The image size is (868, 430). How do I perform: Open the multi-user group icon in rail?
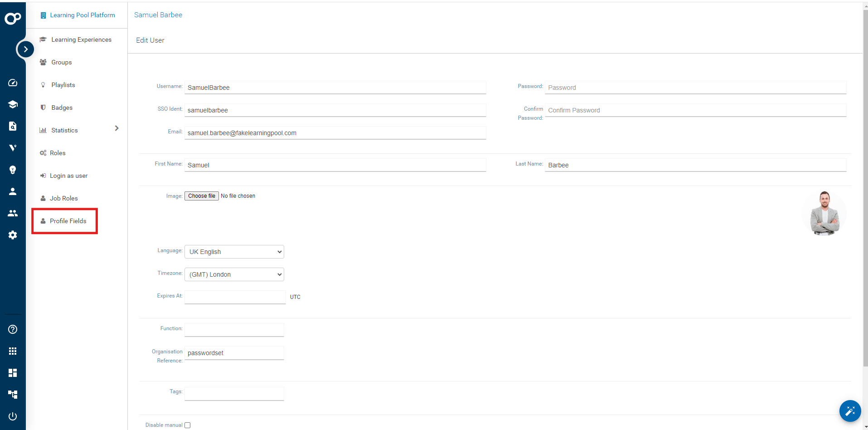[13, 213]
